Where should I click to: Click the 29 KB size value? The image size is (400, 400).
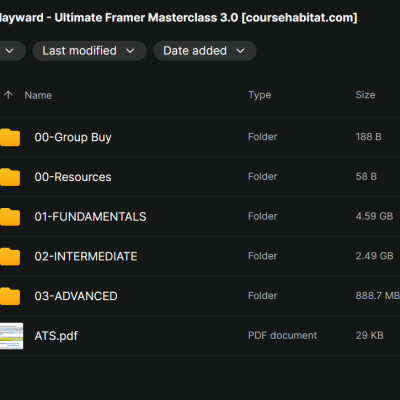click(x=369, y=335)
